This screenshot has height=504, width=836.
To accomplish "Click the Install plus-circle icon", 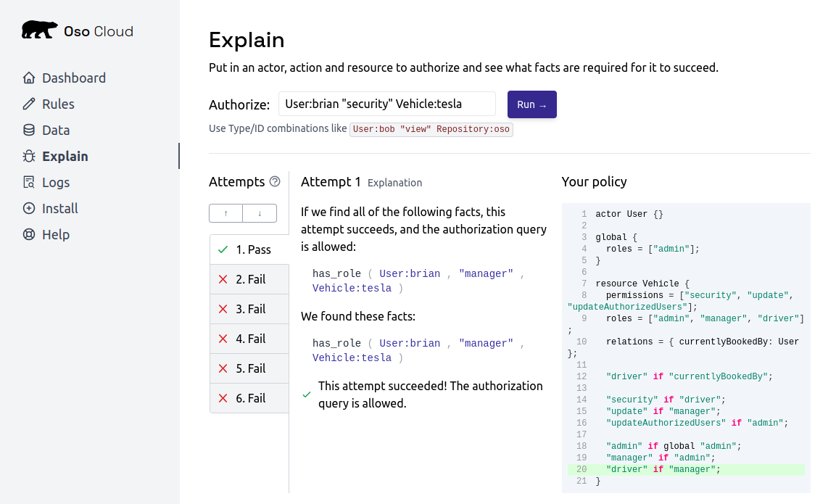I will click(x=28, y=208).
